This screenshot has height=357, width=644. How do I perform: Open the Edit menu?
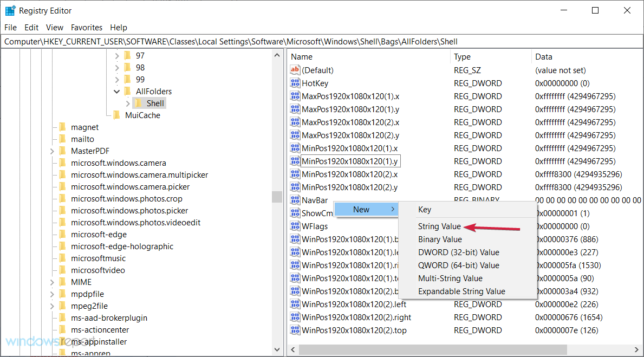31,28
